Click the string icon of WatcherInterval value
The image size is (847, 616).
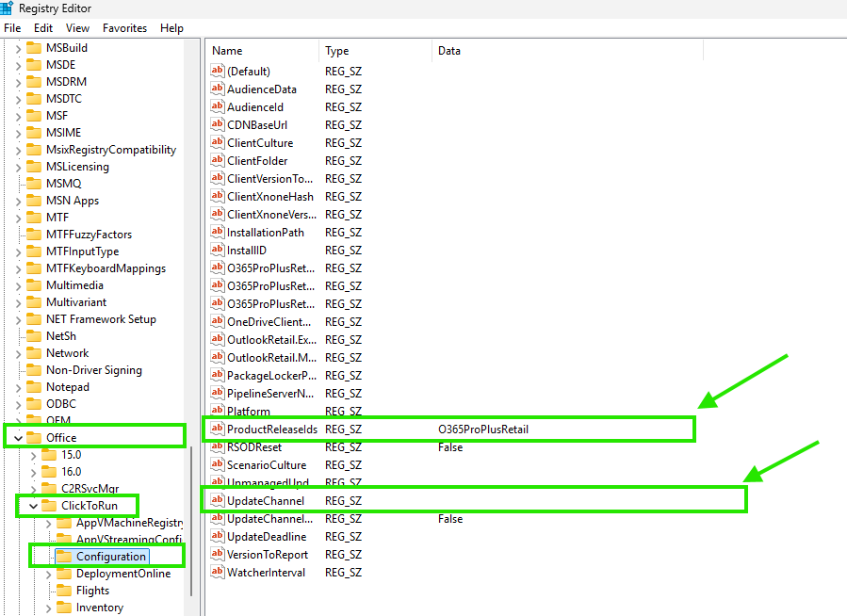tap(217, 572)
